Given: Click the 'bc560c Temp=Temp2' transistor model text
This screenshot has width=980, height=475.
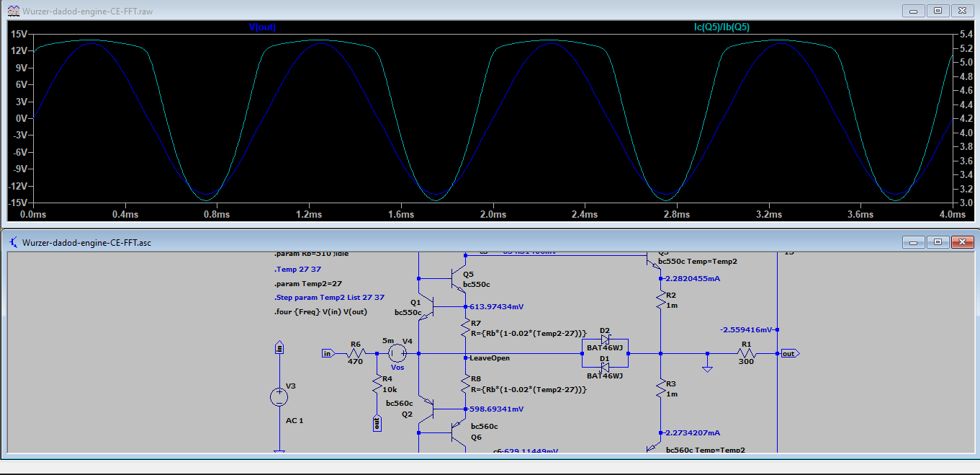Looking at the screenshot, I should click(705, 450).
